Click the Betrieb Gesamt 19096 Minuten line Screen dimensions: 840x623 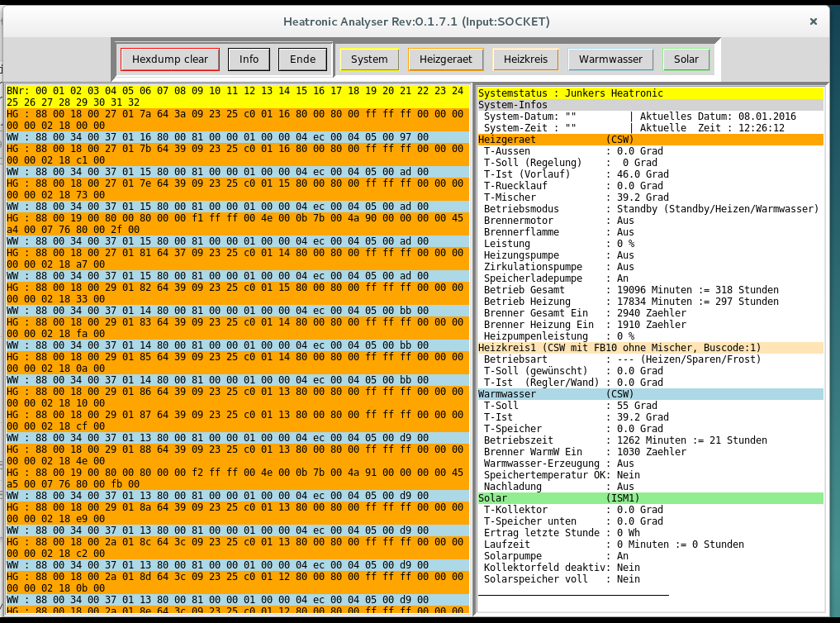coord(631,290)
